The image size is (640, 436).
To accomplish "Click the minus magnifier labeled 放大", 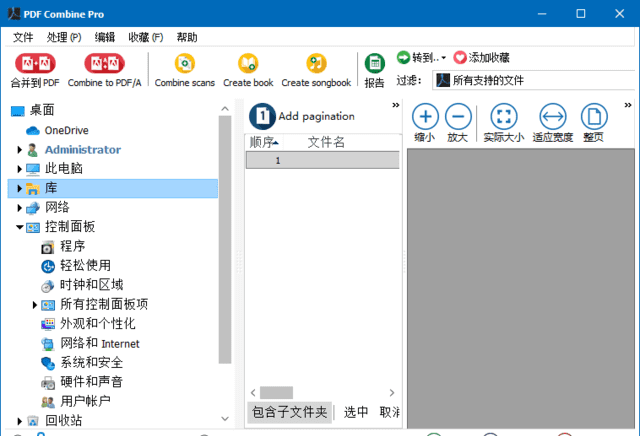I will 458,117.
